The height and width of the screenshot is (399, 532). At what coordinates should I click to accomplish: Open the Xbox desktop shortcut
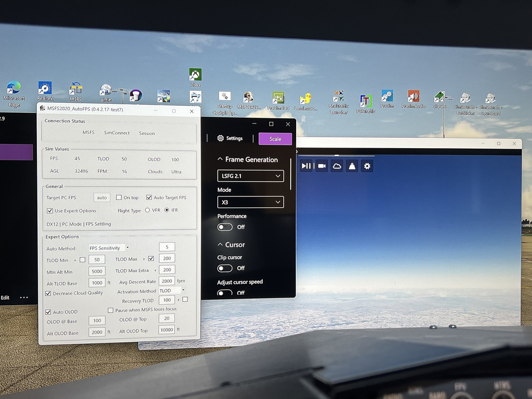[x=195, y=78]
